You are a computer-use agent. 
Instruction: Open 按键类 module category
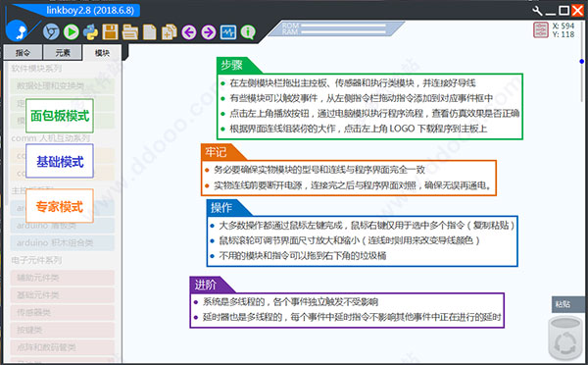(x=63, y=330)
